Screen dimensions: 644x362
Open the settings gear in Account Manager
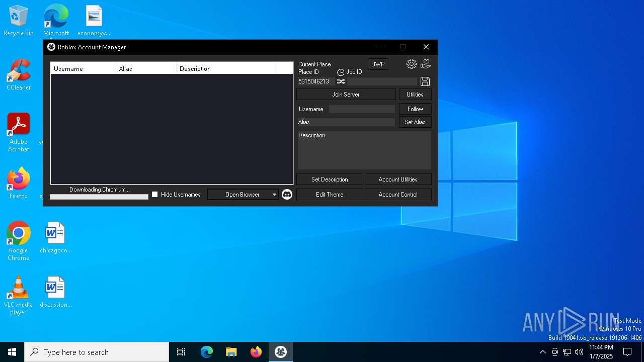(x=412, y=64)
